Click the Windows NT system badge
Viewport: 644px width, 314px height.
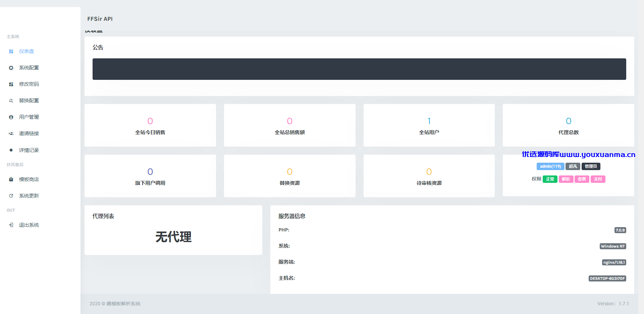point(613,246)
